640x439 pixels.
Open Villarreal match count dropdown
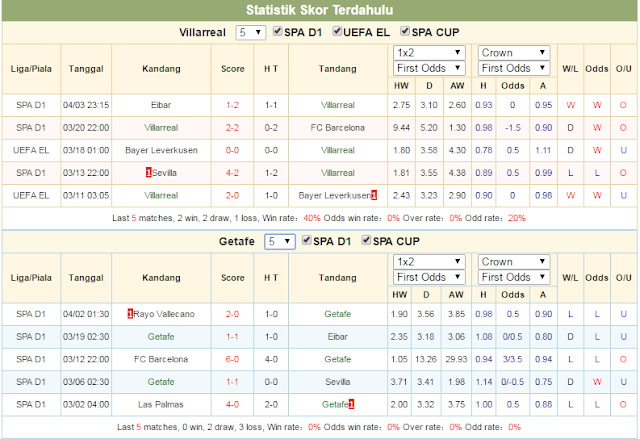251,33
